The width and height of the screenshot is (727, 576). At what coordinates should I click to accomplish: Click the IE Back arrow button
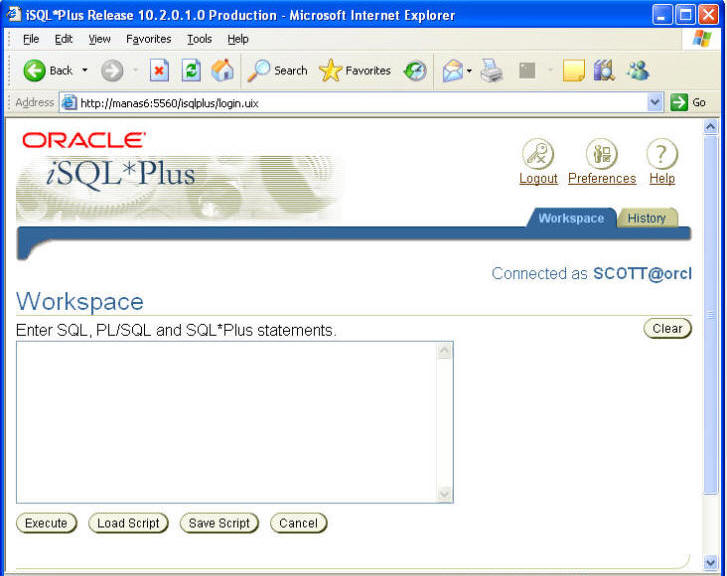35,70
